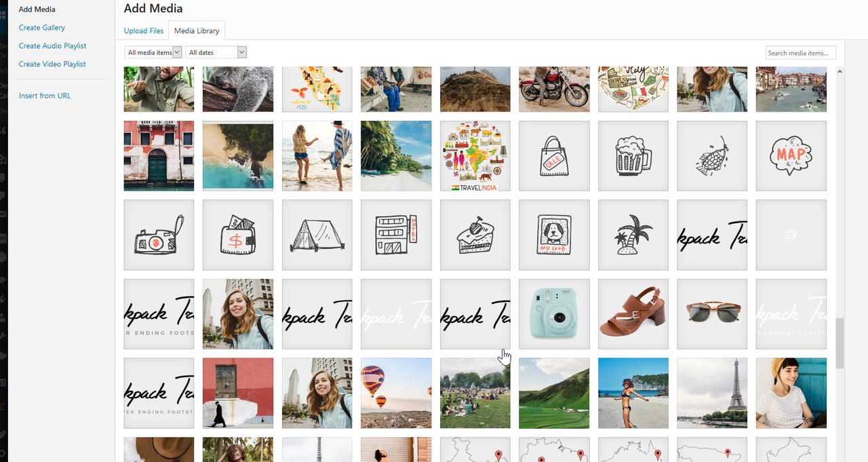This screenshot has width=868, height=462.
Task: Select the MAP speech bubble image
Action: click(x=791, y=156)
